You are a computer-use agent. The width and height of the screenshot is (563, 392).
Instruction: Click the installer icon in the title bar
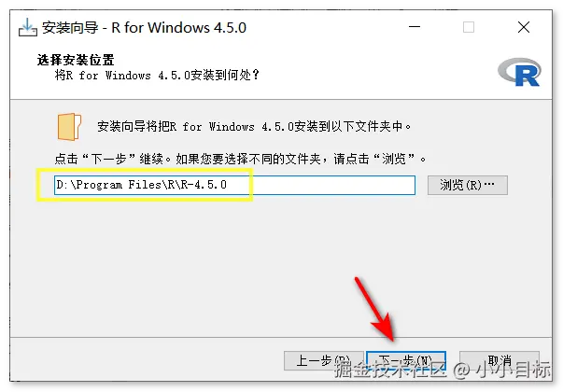coord(28,28)
